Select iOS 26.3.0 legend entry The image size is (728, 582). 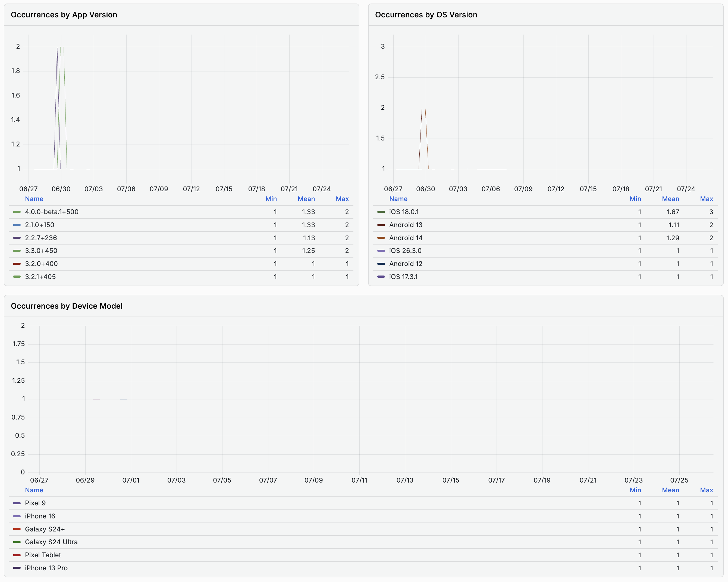coord(405,251)
